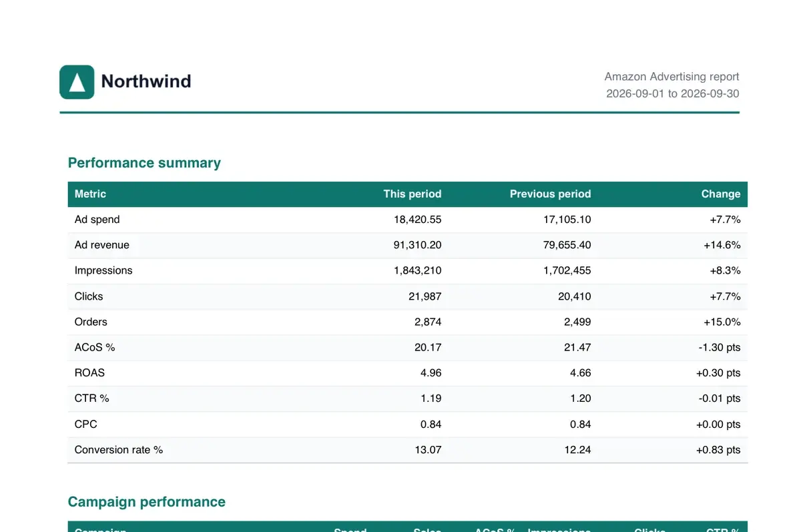801x532 pixels.
Task: Select previous Conversion rate value 12.24
Action: click(577, 449)
